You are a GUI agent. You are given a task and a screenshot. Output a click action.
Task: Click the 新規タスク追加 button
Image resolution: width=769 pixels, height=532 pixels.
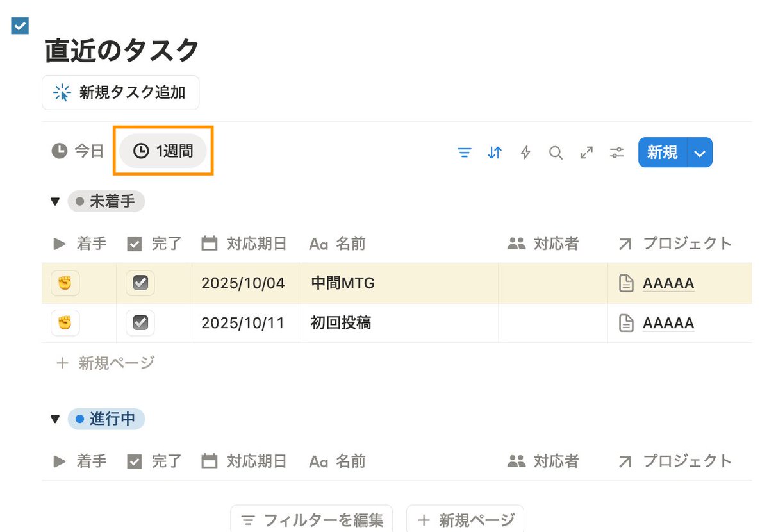coord(120,92)
